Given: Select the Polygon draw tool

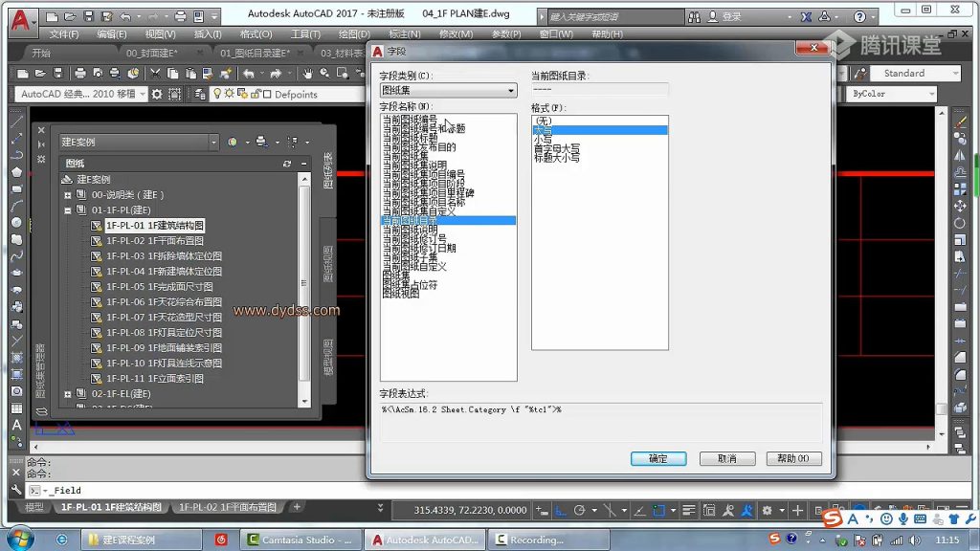Looking at the screenshot, I should coord(17,172).
